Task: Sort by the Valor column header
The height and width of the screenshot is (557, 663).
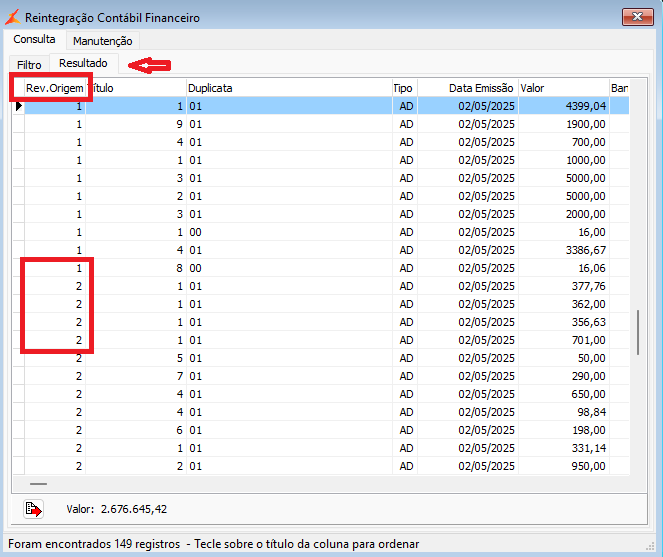Action: 564,88
